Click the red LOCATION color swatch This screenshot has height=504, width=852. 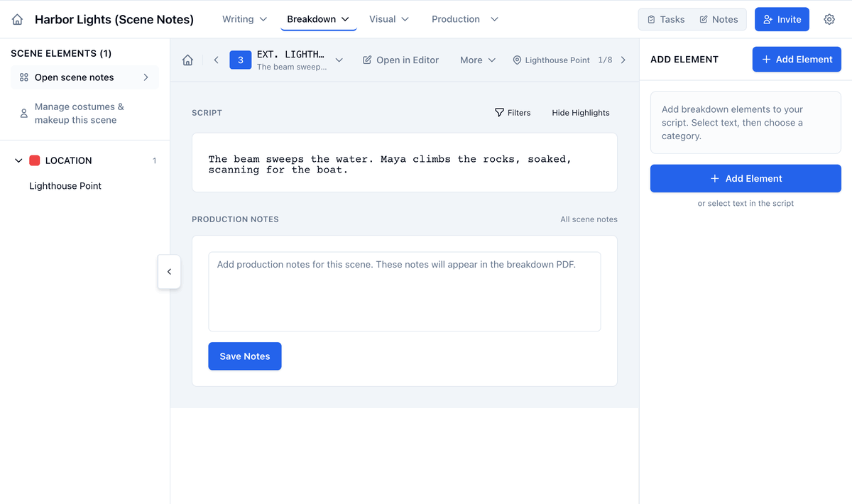[34, 160]
